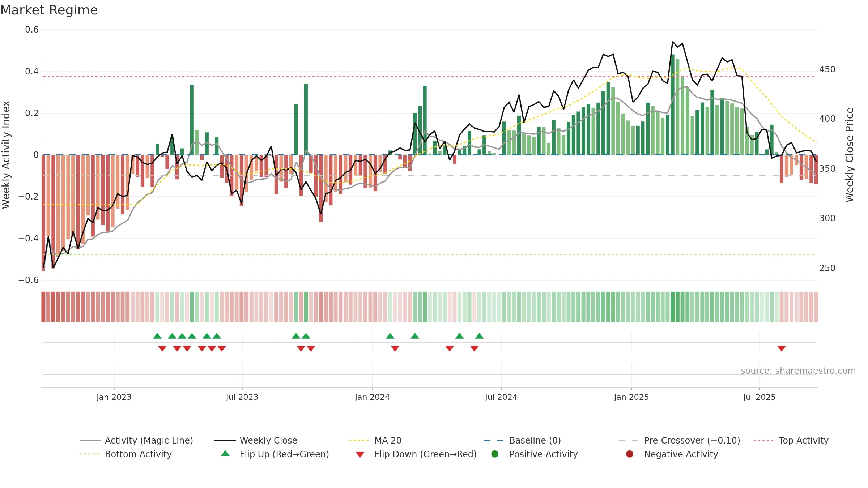Viewport: 868px width, 488px height.
Task: Click the 0.6 left-axis tick label
Action: pyautogui.click(x=32, y=30)
